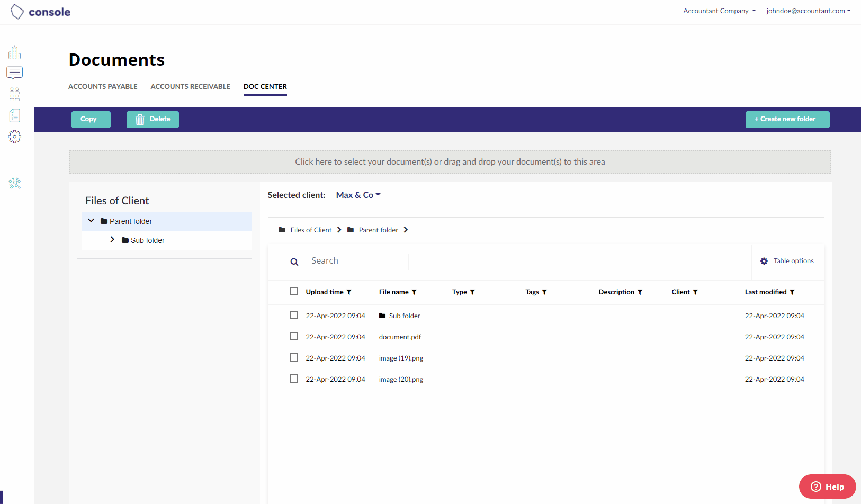This screenshot has height=504, width=861.
Task: Click the search magnifier icon
Action: tap(294, 262)
